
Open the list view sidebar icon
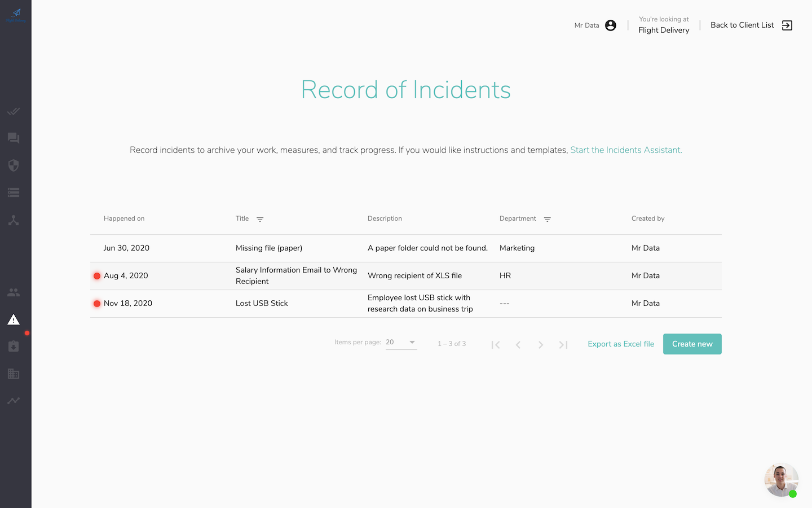[x=14, y=192]
